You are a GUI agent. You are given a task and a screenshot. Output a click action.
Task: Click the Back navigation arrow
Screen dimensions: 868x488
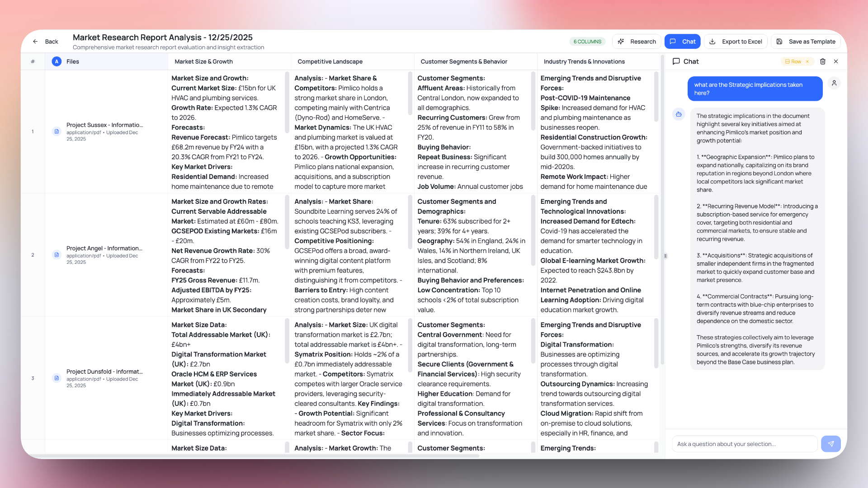tap(36, 41)
